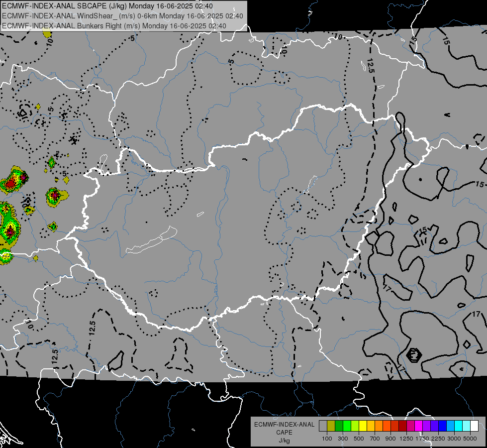Click the legend value 300
Viewport: 487px width, 448px height.
(x=343, y=439)
